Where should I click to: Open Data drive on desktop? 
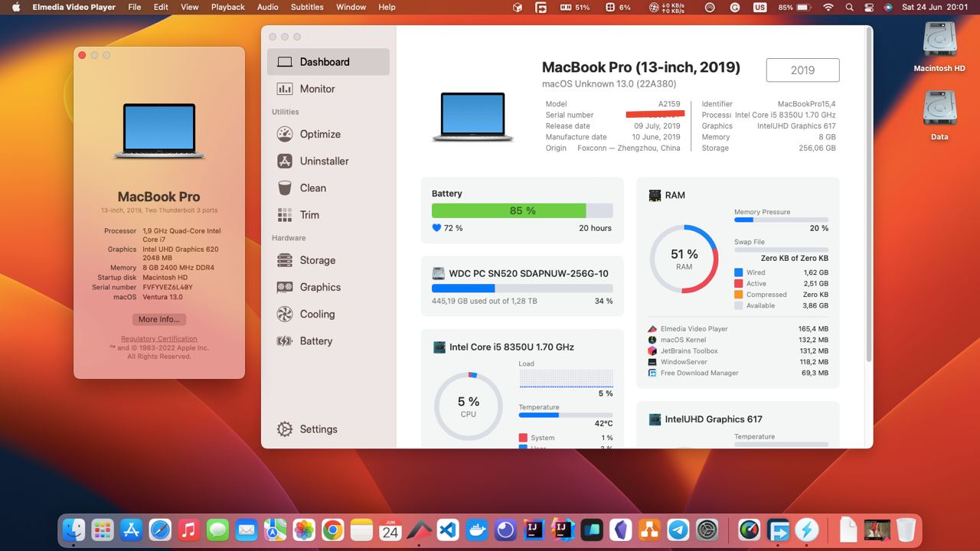pyautogui.click(x=939, y=115)
